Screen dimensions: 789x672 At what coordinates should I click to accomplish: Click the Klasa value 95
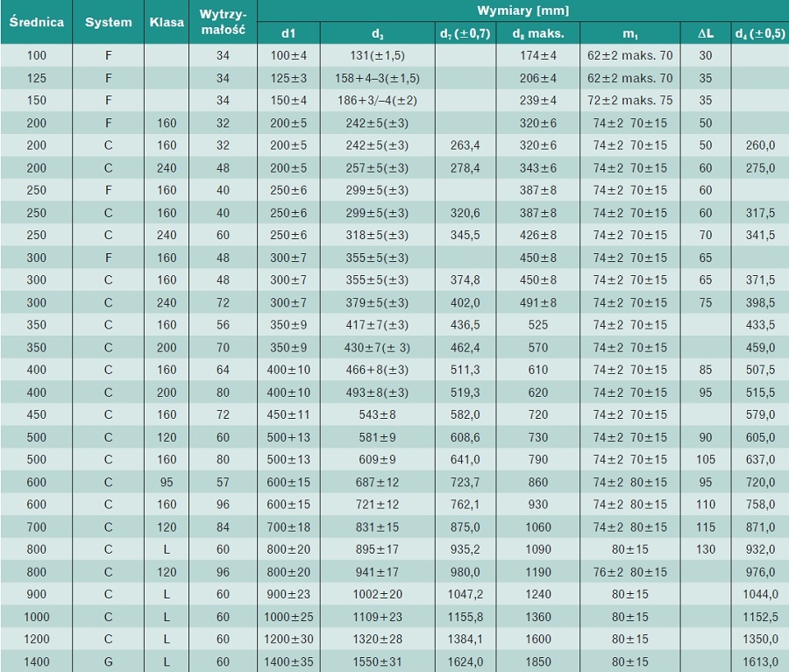[167, 483]
